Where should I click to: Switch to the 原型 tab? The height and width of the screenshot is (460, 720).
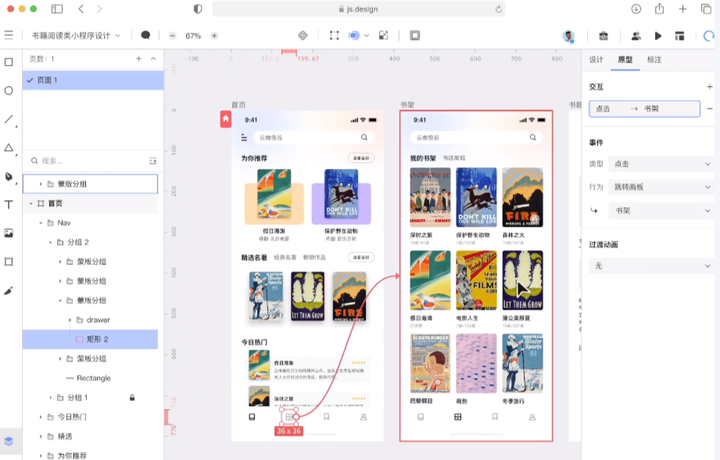click(x=625, y=59)
